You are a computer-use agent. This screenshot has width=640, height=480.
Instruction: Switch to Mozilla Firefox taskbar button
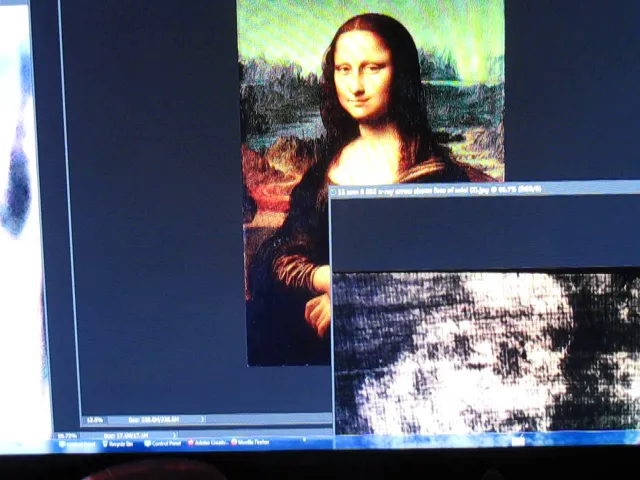coord(249,442)
